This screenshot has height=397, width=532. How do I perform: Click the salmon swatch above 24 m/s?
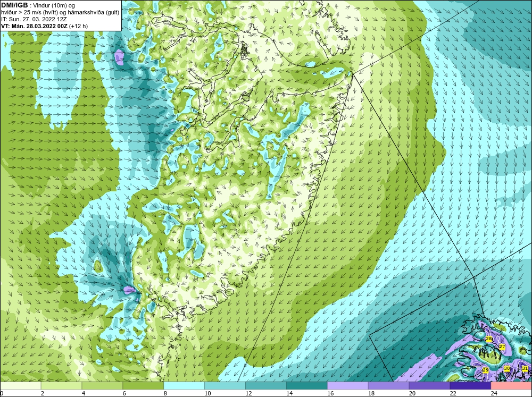511,385
